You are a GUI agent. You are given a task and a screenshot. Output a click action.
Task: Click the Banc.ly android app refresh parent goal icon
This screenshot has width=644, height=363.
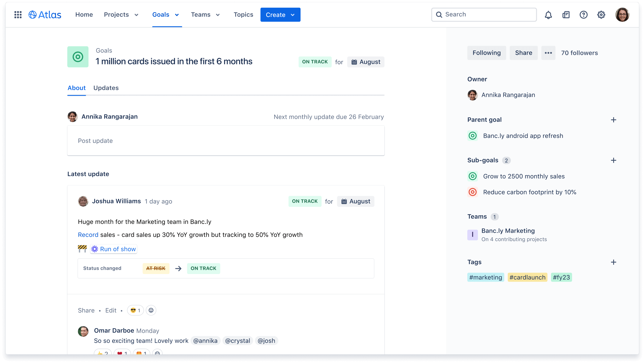tap(472, 135)
